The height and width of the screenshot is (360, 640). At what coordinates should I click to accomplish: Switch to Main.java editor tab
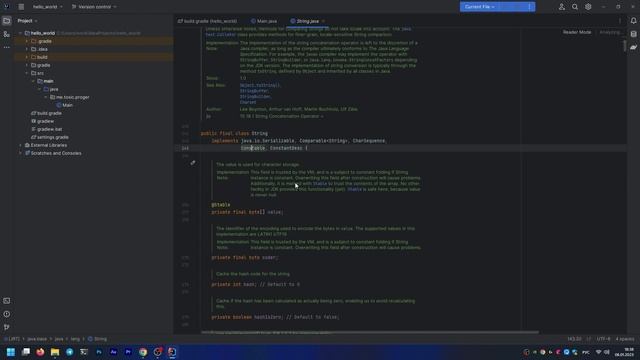264,21
